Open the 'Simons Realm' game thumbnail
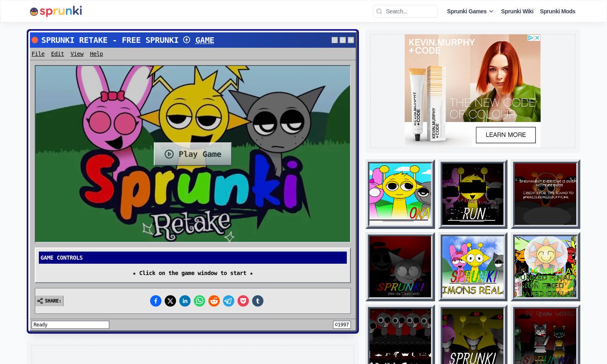 [473, 267]
